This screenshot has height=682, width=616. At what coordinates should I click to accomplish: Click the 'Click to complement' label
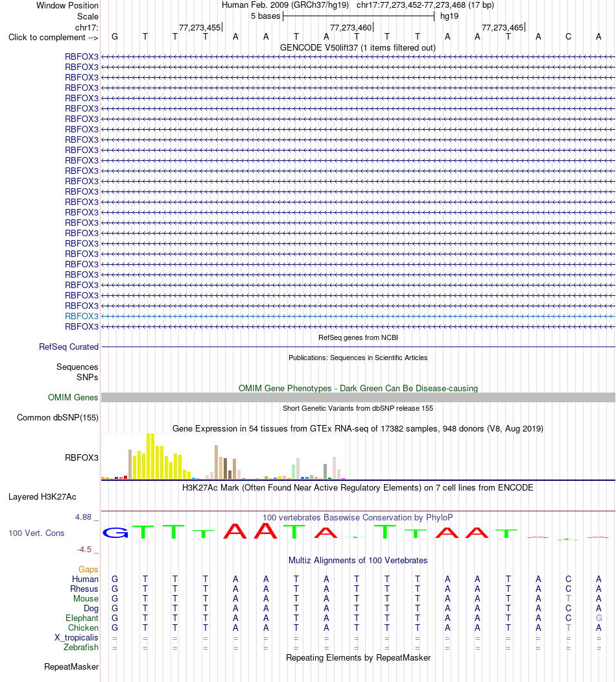pyautogui.click(x=53, y=38)
